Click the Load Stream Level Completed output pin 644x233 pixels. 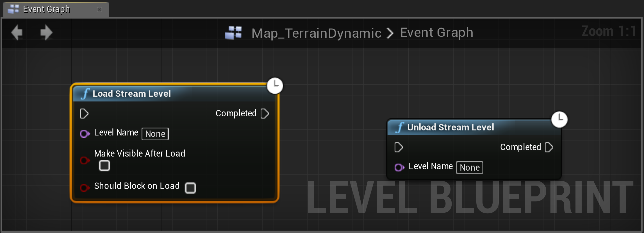[x=265, y=114]
